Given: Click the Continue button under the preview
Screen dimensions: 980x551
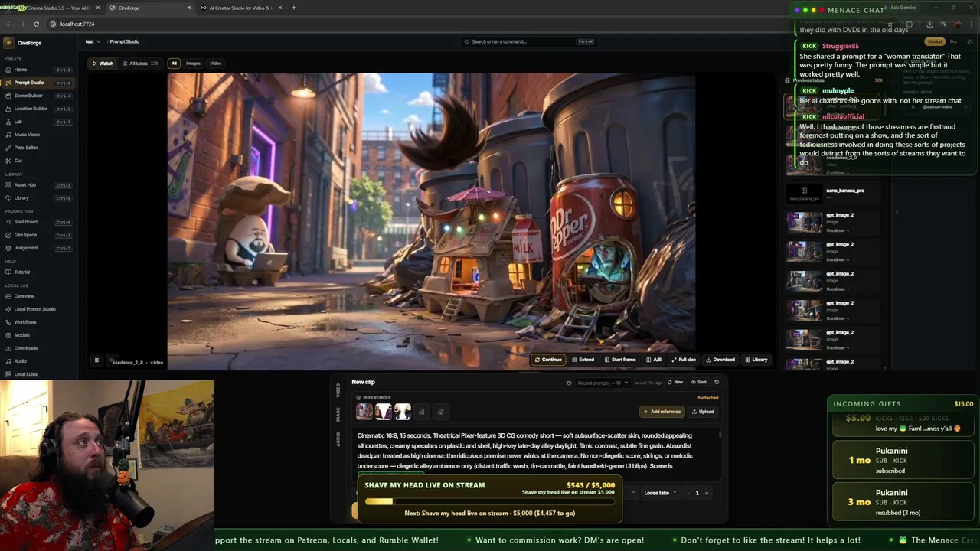Looking at the screenshot, I should point(548,360).
